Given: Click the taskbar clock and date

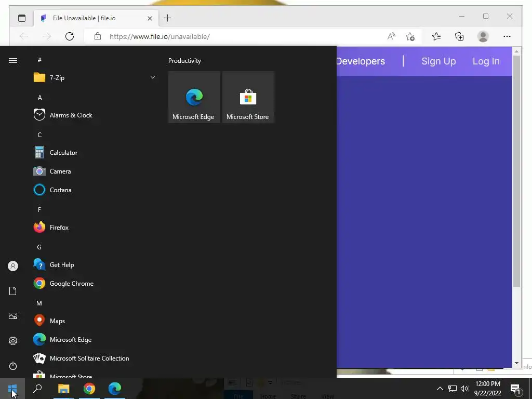Looking at the screenshot, I should [x=487, y=389].
